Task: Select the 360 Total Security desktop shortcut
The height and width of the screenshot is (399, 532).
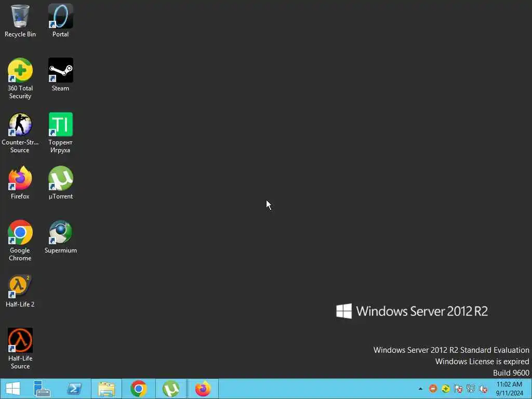Action: (x=20, y=70)
